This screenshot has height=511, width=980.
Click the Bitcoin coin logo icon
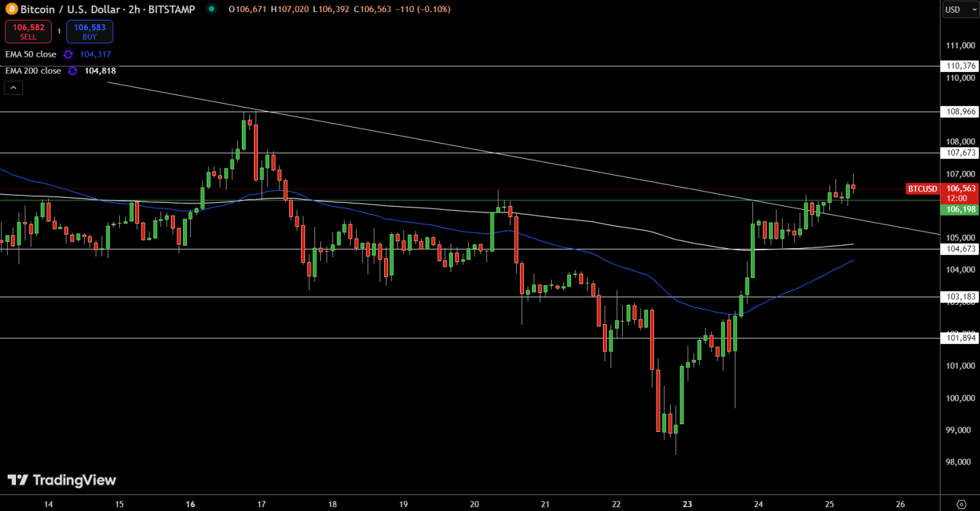(x=10, y=10)
